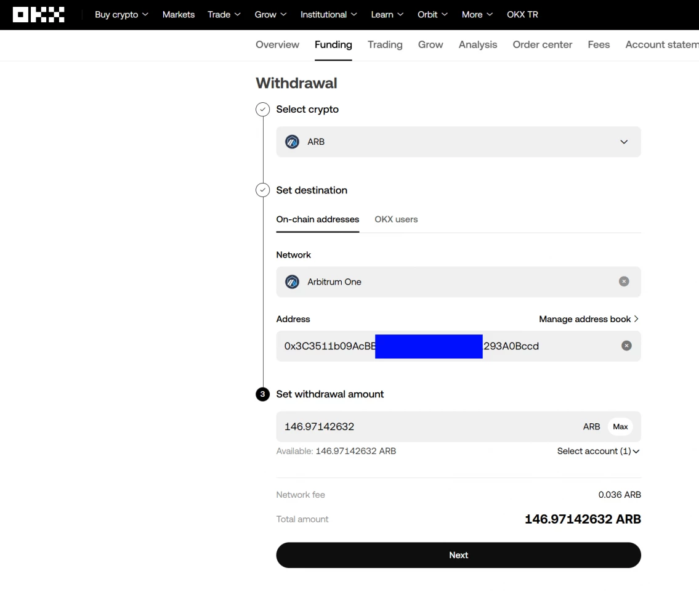Switch to OKX users tab
This screenshot has width=699, height=616.
pyautogui.click(x=396, y=219)
